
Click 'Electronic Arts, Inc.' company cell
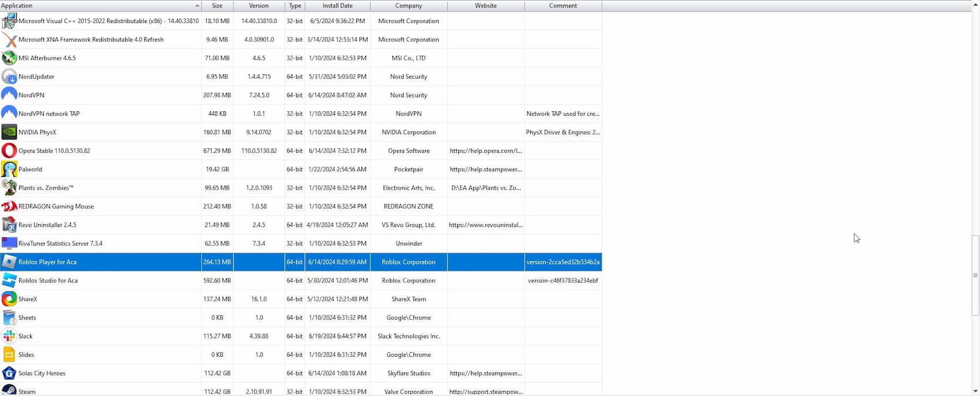click(409, 188)
